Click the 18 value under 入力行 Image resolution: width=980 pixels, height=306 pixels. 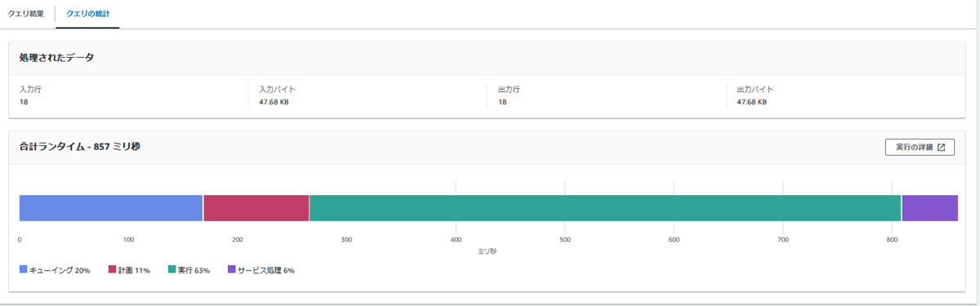point(24,103)
